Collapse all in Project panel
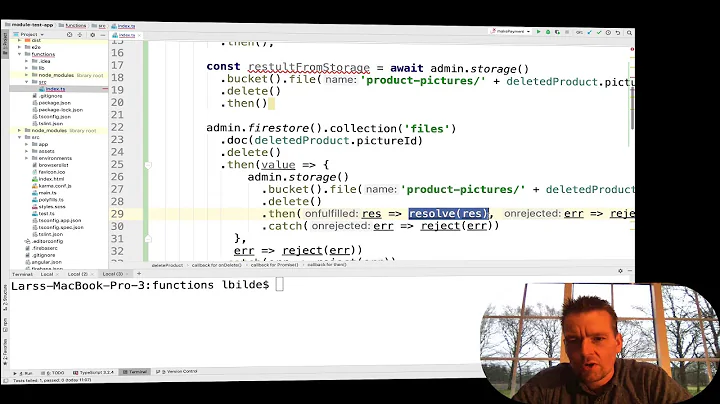720x404 pixels. coord(80,34)
